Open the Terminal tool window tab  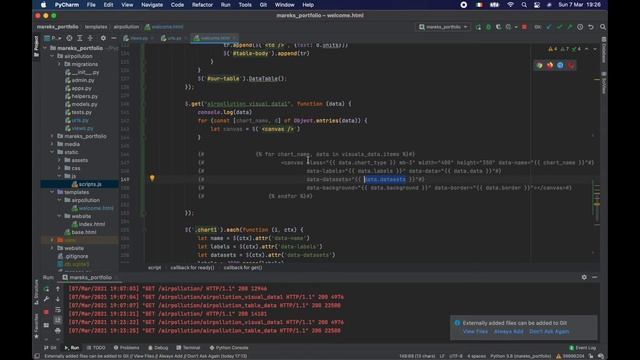(x=188, y=348)
